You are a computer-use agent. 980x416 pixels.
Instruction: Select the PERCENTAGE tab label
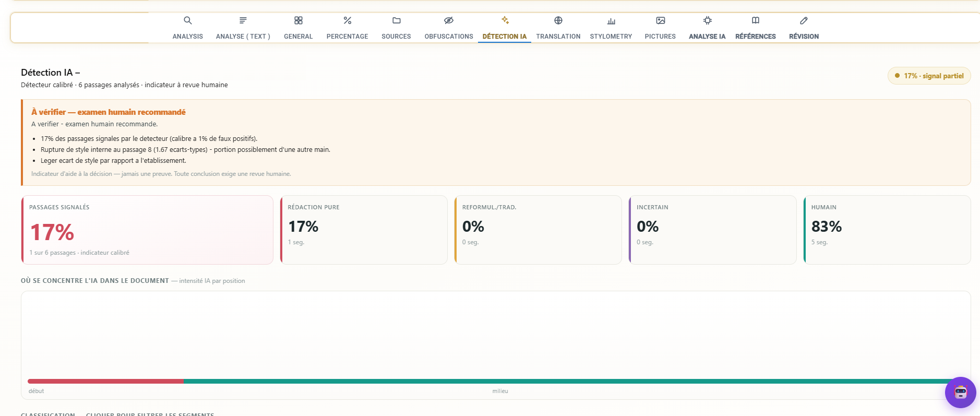tap(348, 37)
